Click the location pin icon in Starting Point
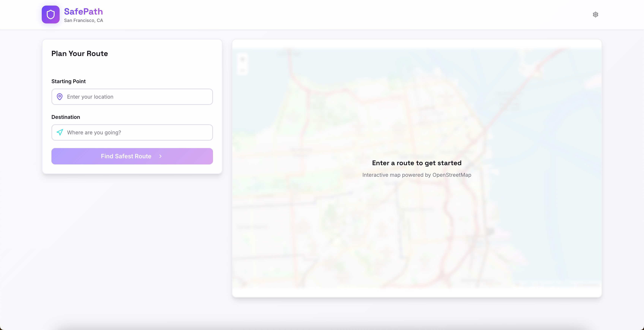The width and height of the screenshot is (644, 330). (59, 97)
